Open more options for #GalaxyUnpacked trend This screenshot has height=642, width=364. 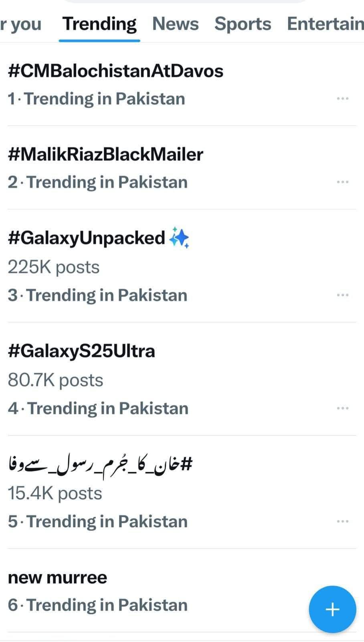tap(342, 295)
